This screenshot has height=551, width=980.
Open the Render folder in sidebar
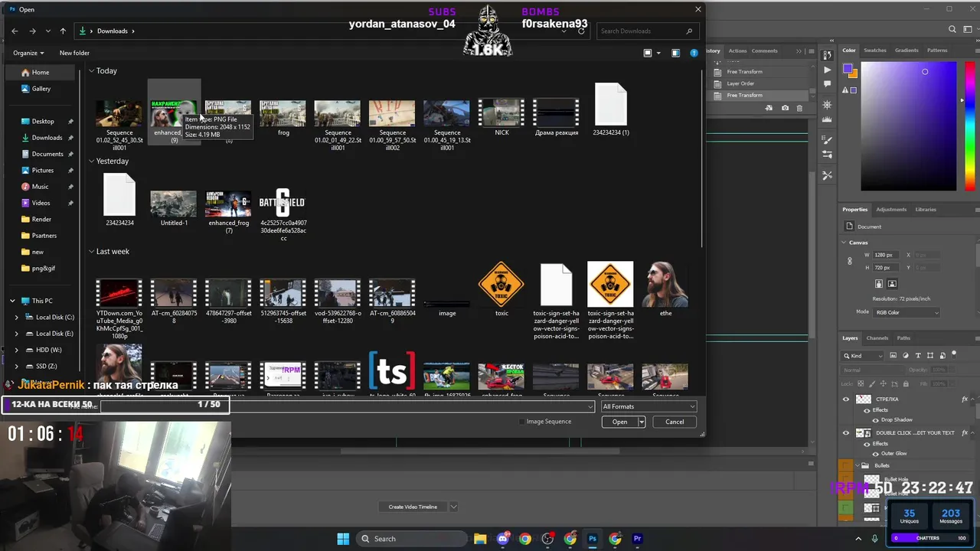[x=41, y=219]
